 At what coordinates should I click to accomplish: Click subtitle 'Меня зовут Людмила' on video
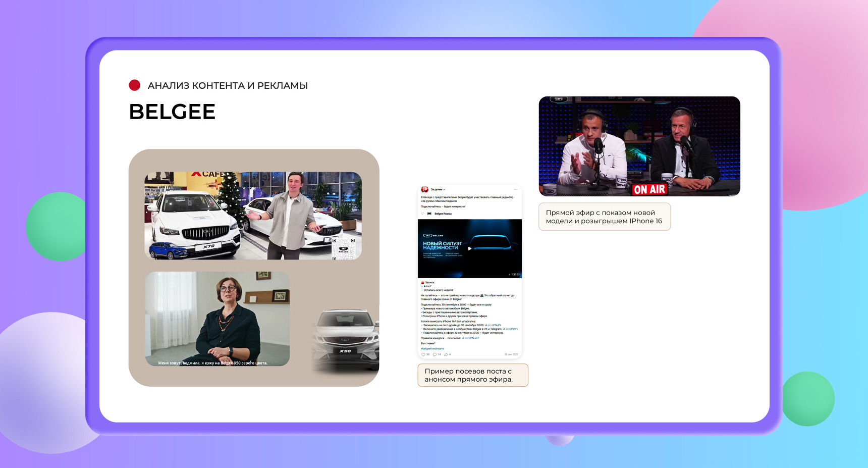(213, 363)
